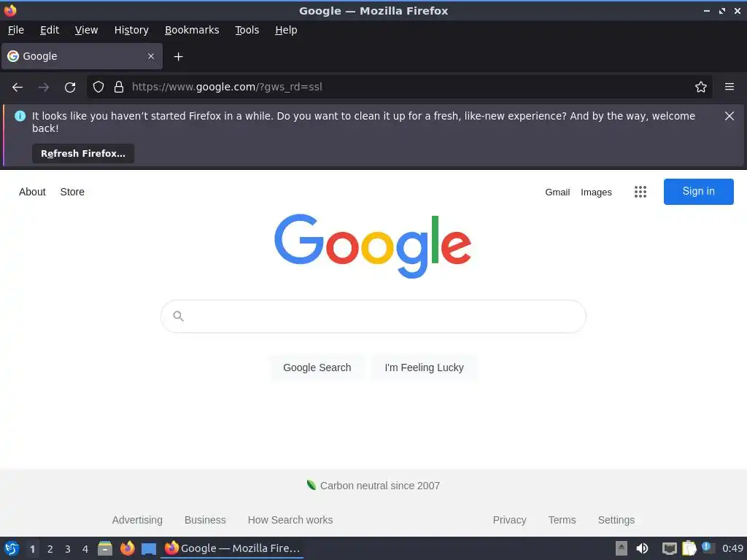Screen dimensions: 747x560
Task: Open the Tools menu
Action: (x=247, y=30)
